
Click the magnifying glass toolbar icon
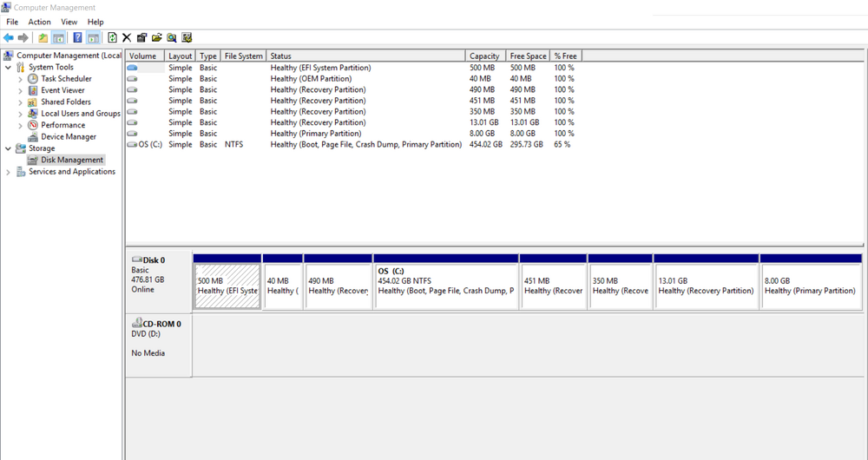tap(172, 37)
